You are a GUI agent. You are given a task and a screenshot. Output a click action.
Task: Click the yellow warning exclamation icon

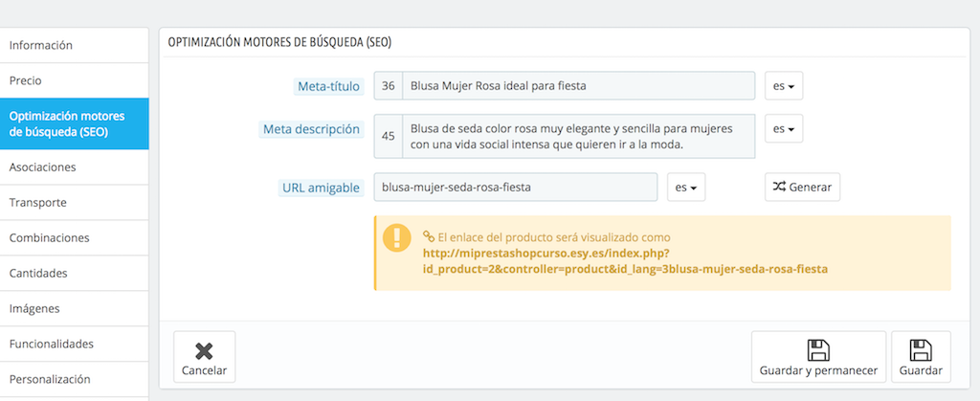point(397,238)
